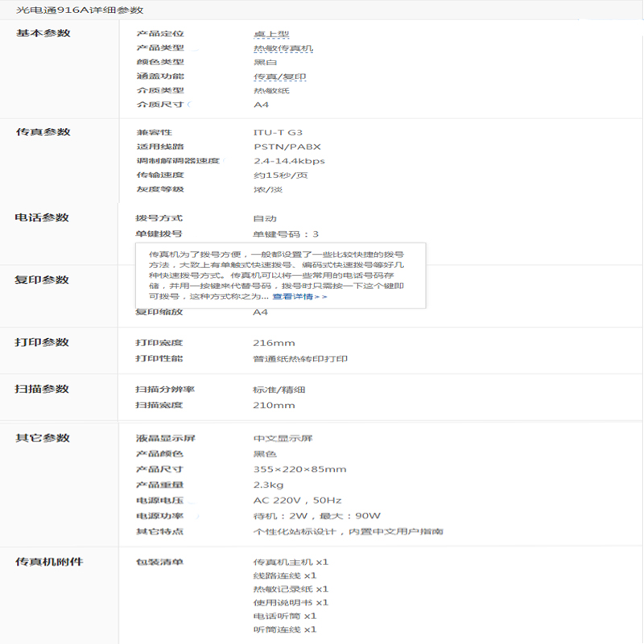Viewport: 644px width, 644px height.
Task: Select the 其它参数 section heading
Action: 43,438
